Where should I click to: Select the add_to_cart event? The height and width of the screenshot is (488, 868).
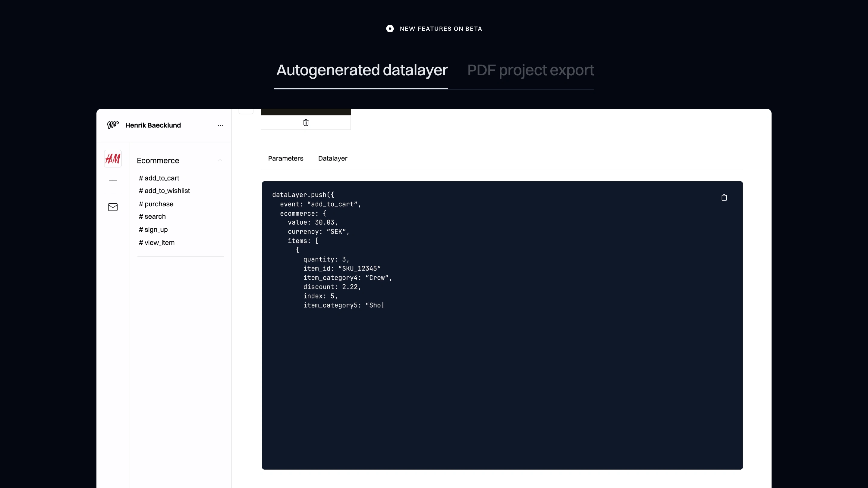[159, 178]
